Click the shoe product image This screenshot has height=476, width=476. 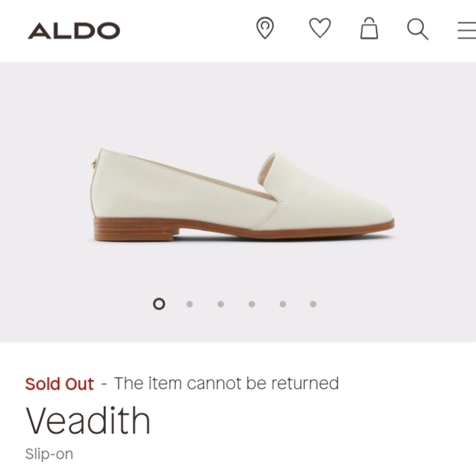pos(238,195)
